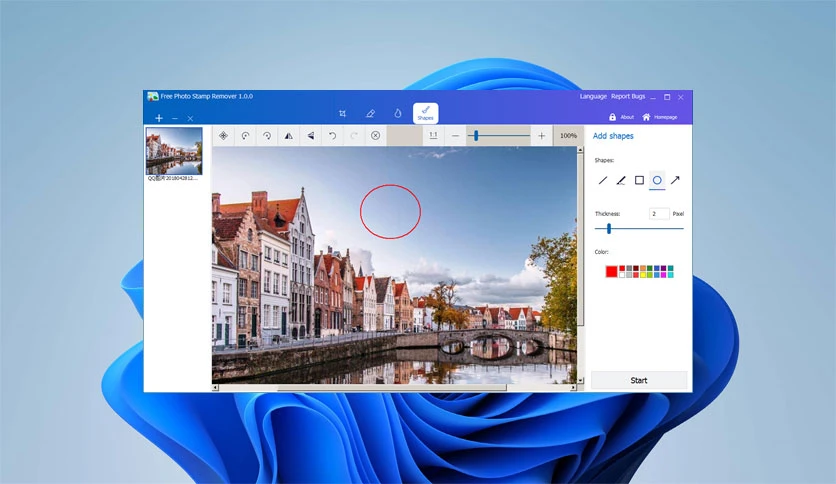
Task: Select the circle shape
Action: 657,180
